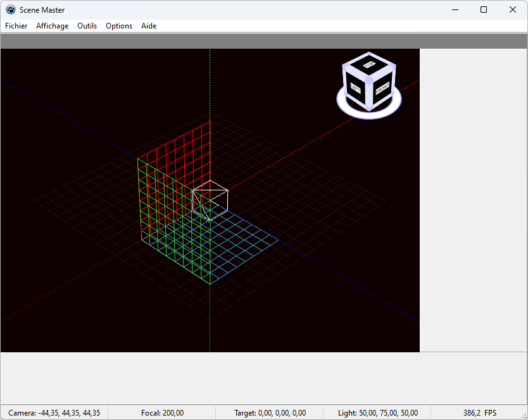
Task: Click the Focal value in status bar
Action: 162,413
